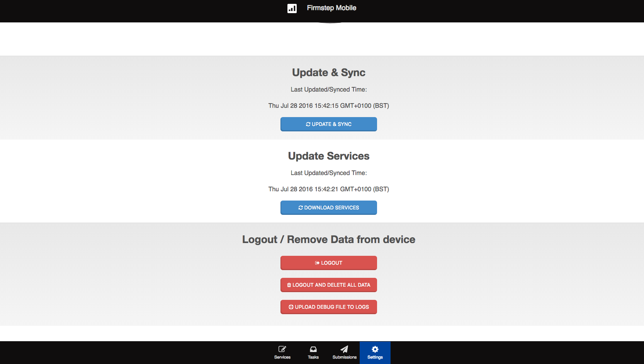Viewport: 644px width, 364px height.
Task: Click the Firmstep Mobile title text
Action: coord(331,8)
